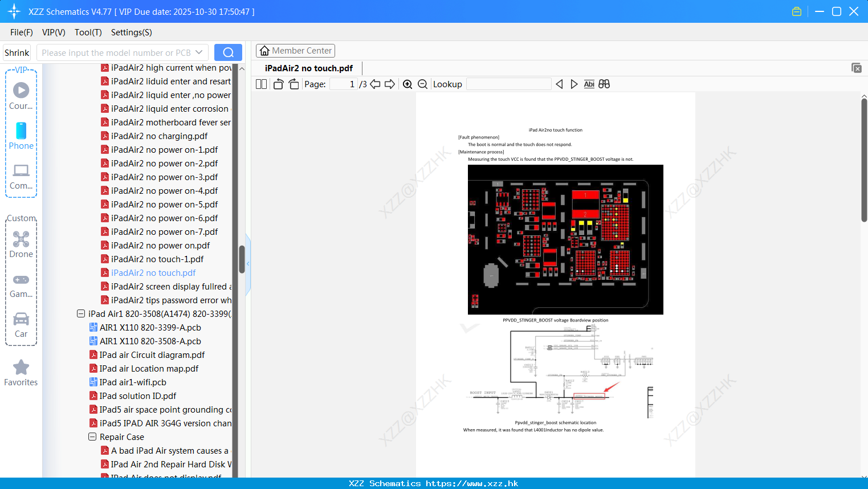Collapse the left panel with the splitter handle
Image resolution: width=868 pixels, height=489 pixels.
[x=248, y=264]
